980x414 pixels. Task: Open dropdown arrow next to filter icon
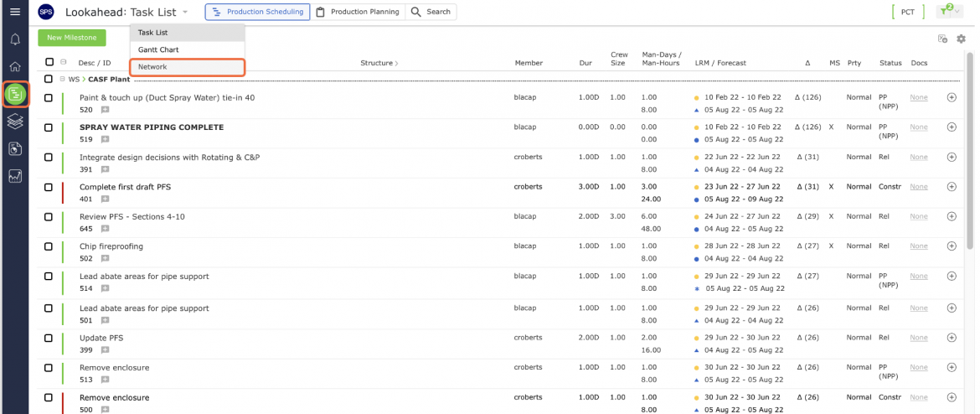click(957, 12)
